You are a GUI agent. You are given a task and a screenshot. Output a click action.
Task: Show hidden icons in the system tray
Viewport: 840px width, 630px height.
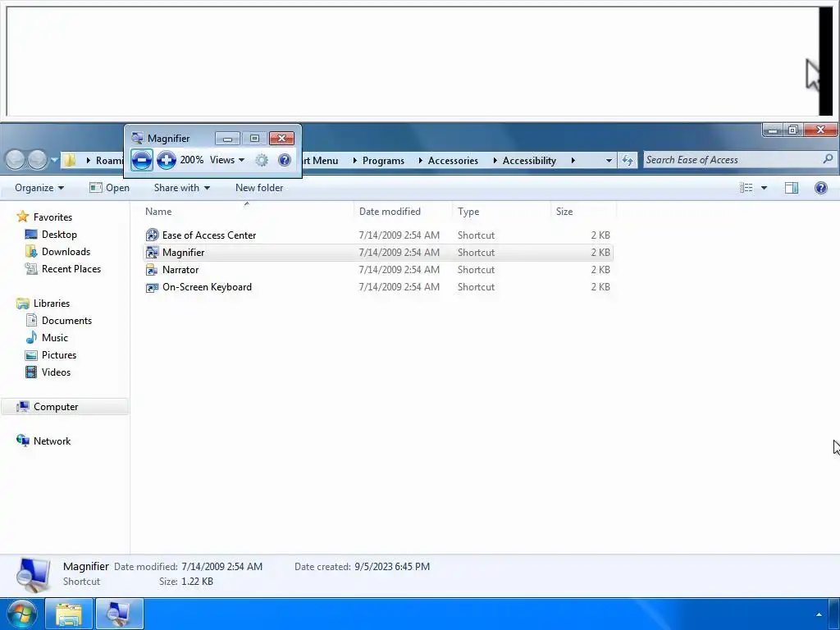point(819,614)
